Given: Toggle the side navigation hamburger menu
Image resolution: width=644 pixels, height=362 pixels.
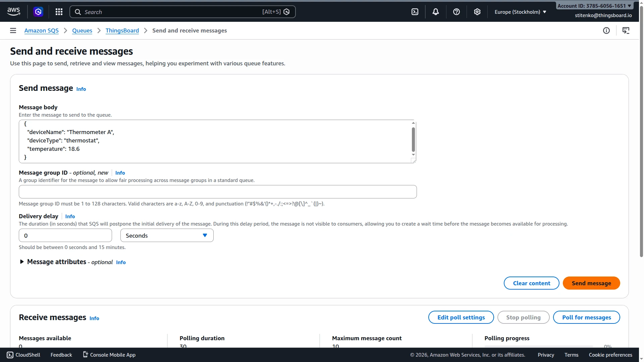Looking at the screenshot, I should (13, 31).
